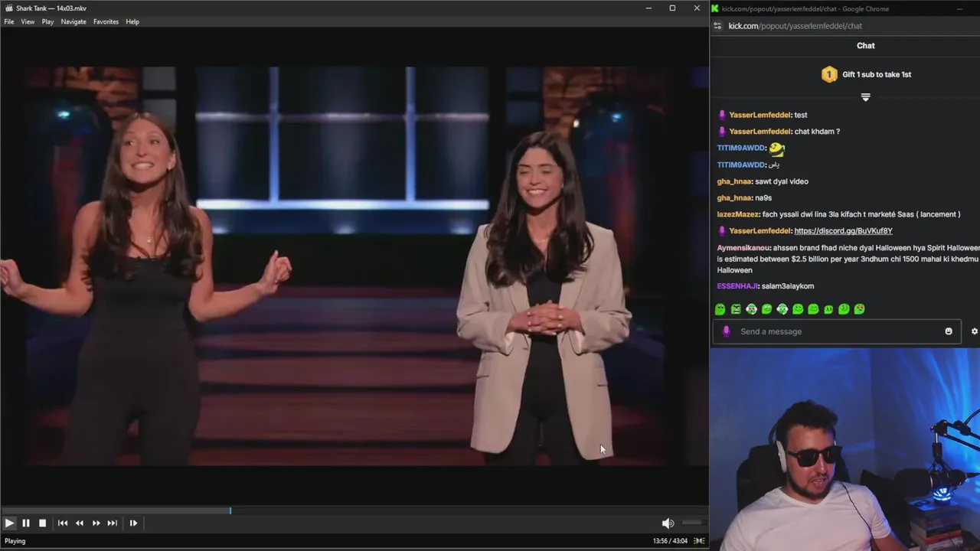Image resolution: width=980 pixels, height=551 pixels.
Task: Pick the last emote in quick row
Action: pyautogui.click(x=859, y=309)
